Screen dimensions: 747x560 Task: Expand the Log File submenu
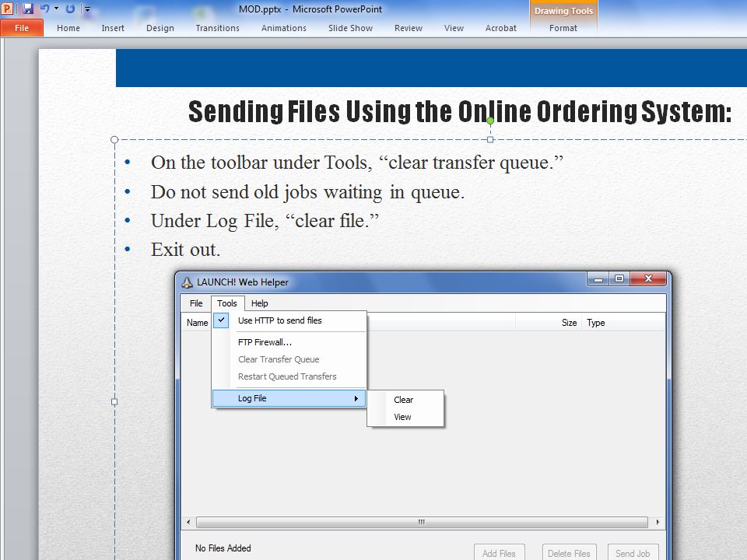coord(289,398)
